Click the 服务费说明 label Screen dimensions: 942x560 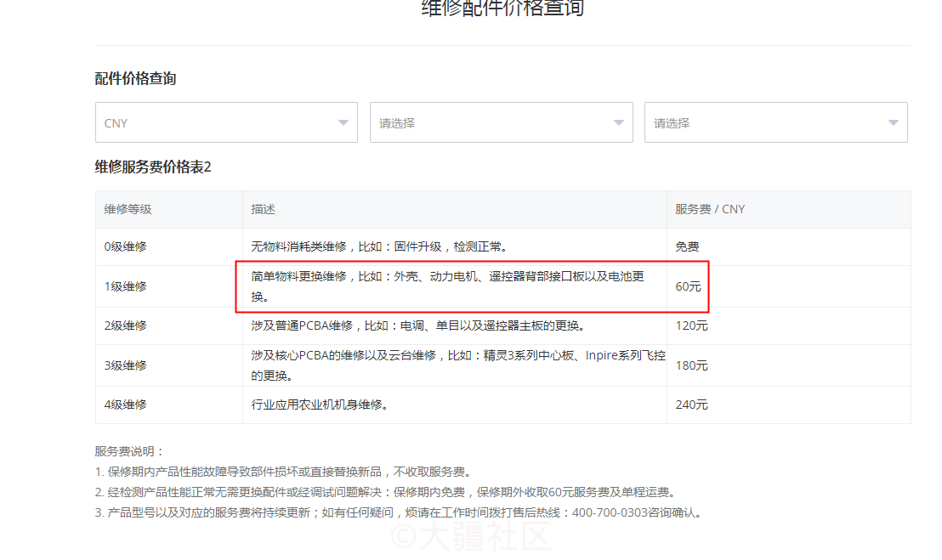(x=129, y=451)
